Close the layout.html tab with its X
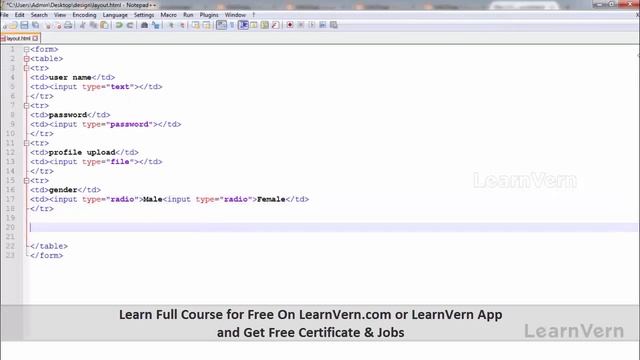Image resolution: width=640 pixels, height=360 pixels. pos(36,38)
